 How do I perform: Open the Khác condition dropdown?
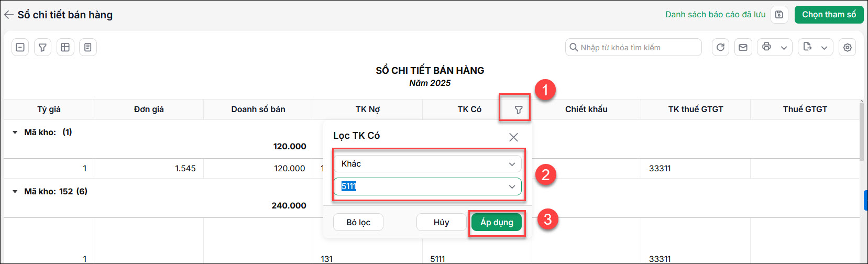click(428, 164)
